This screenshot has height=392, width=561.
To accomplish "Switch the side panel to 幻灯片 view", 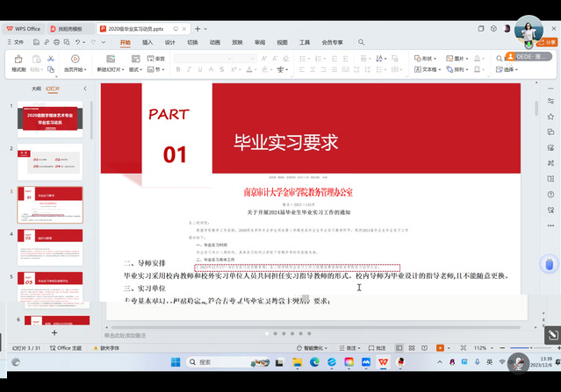I will pos(52,89).
